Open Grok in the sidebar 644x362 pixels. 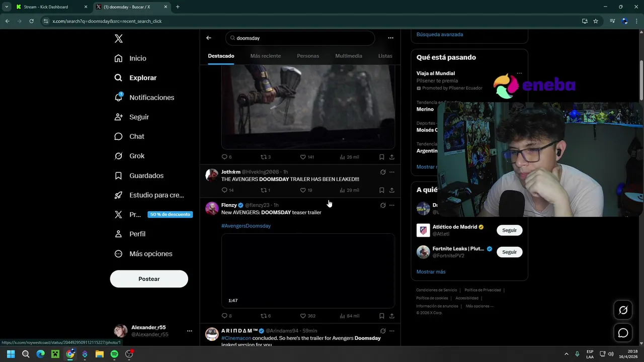point(129,156)
